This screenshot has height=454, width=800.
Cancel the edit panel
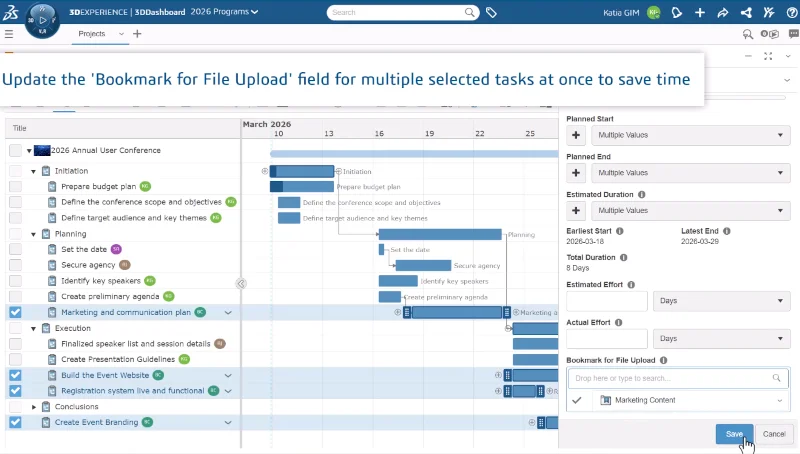pyautogui.click(x=774, y=434)
